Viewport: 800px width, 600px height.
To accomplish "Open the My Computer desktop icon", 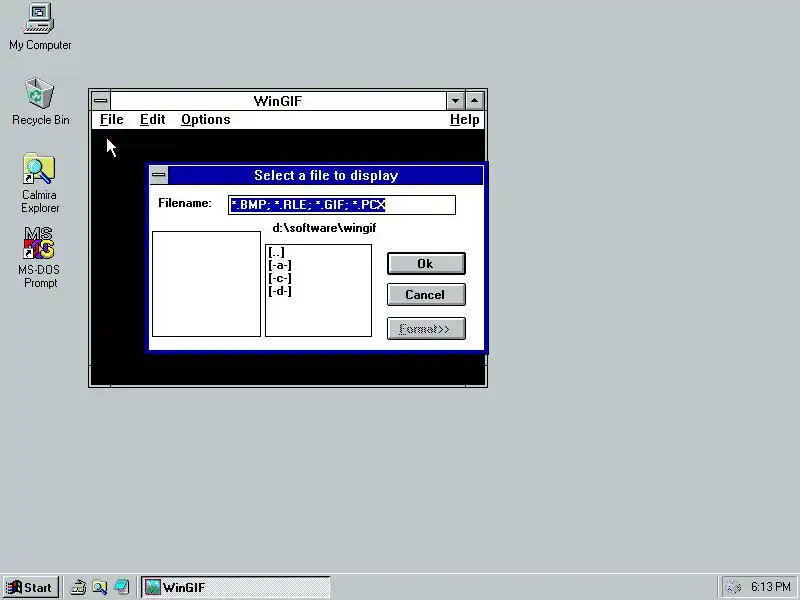I will 39,27.
